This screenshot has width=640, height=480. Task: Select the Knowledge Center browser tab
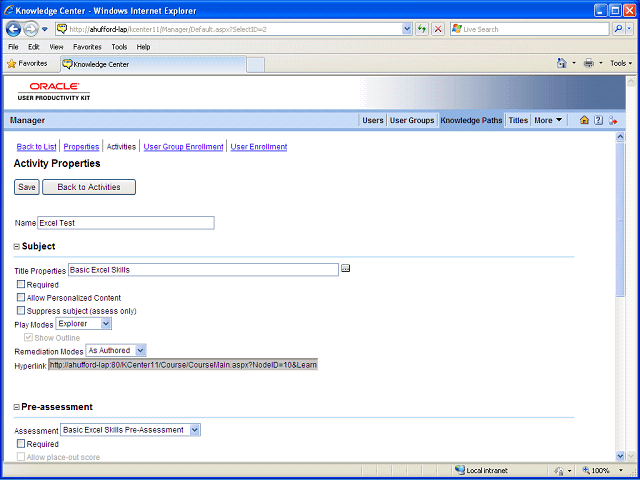click(x=153, y=64)
